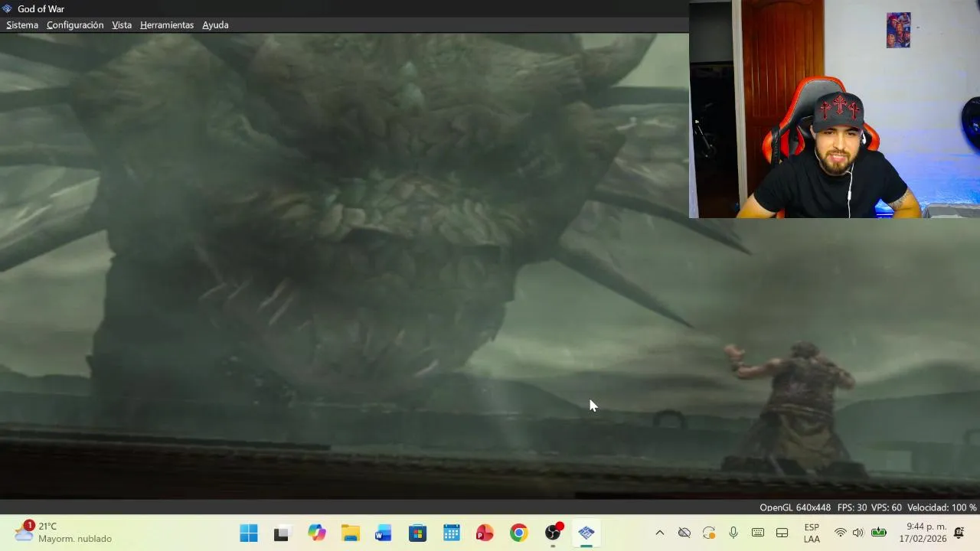Open the Windows Start menu
The image size is (980, 551).
pos(249,533)
